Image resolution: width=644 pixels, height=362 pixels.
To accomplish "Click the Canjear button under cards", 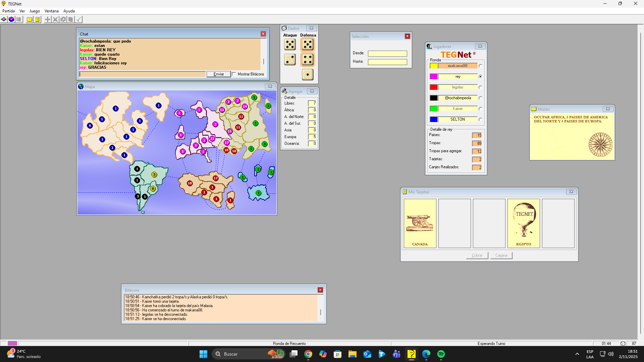I will point(501,255).
